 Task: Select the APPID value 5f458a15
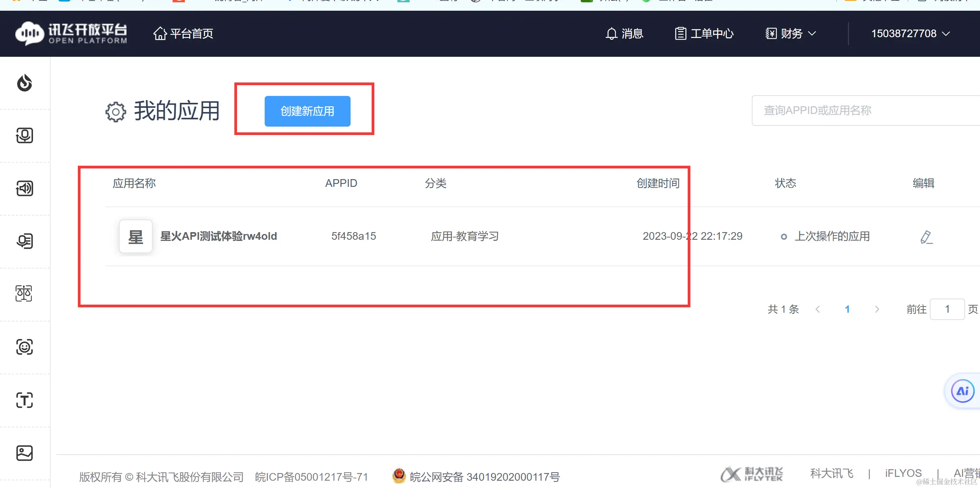tap(354, 236)
